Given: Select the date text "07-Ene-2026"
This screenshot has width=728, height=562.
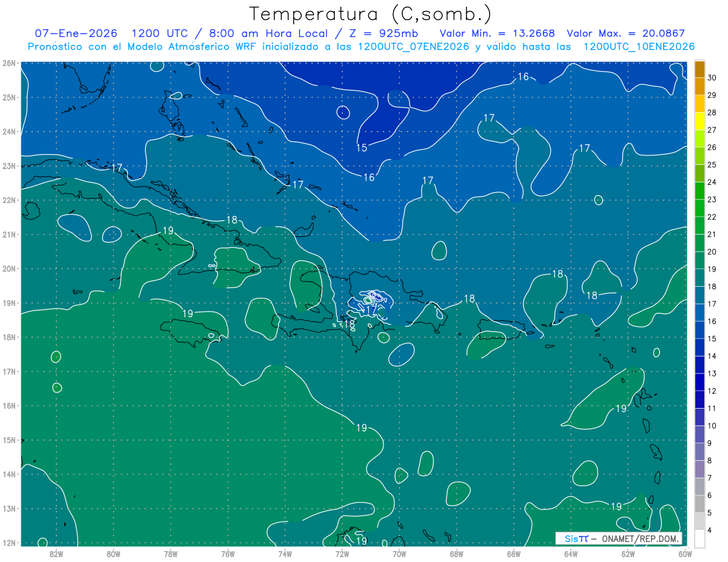Looking at the screenshot, I should pyautogui.click(x=76, y=33).
